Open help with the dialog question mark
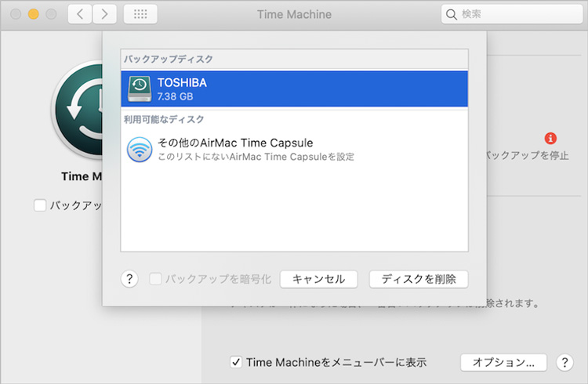Screen dimensions: 588x384 pyautogui.click(x=129, y=279)
